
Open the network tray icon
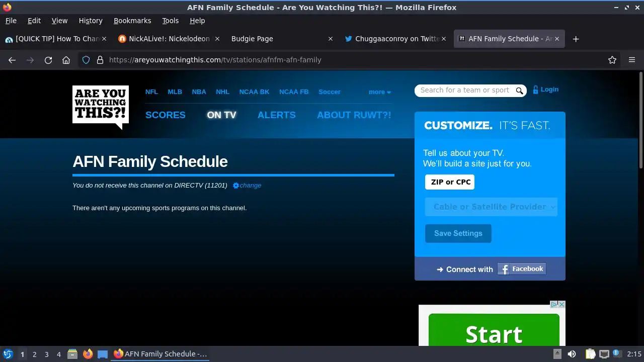point(604,354)
